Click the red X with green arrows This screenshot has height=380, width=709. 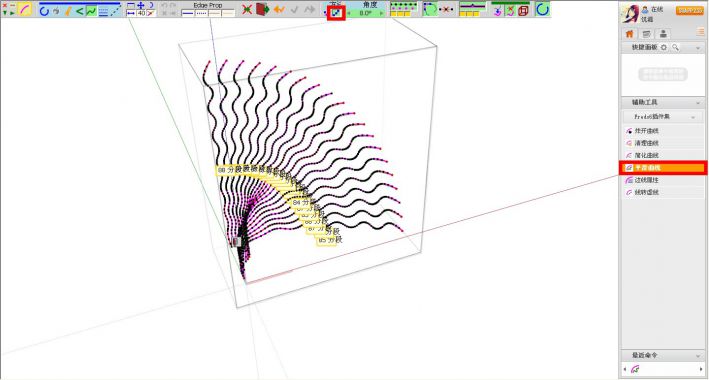[x=247, y=10]
